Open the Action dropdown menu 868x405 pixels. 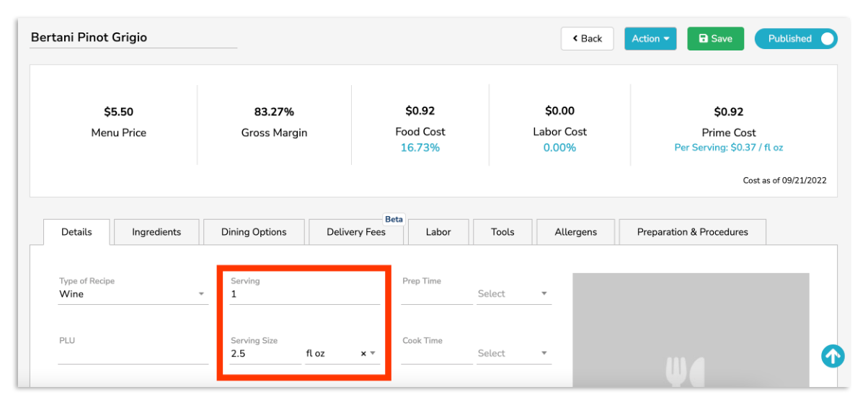(650, 39)
